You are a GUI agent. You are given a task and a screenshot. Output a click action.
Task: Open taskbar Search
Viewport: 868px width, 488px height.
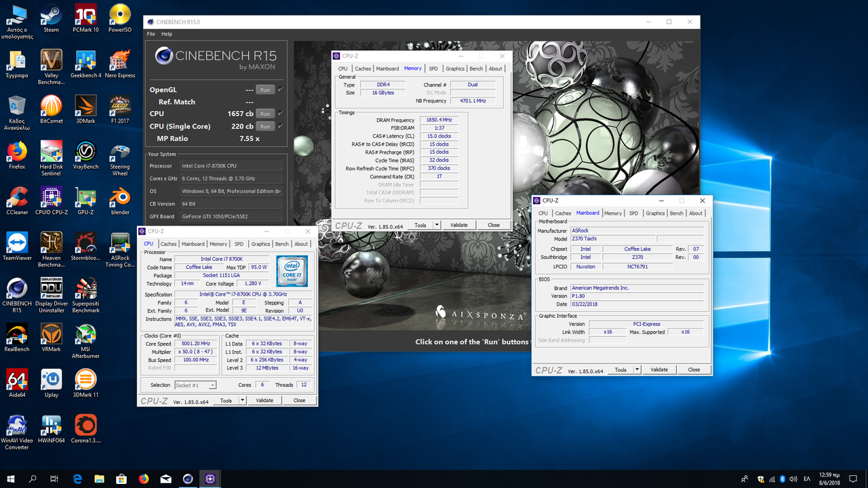[x=33, y=479]
